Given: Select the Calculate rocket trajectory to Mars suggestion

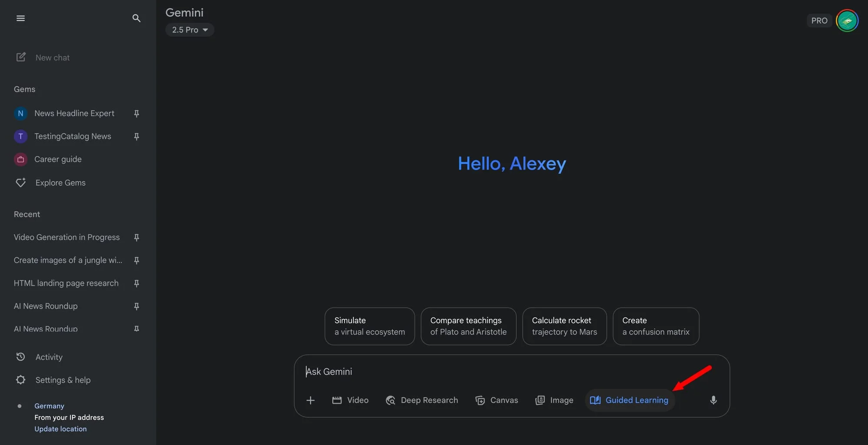Looking at the screenshot, I should (564, 326).
